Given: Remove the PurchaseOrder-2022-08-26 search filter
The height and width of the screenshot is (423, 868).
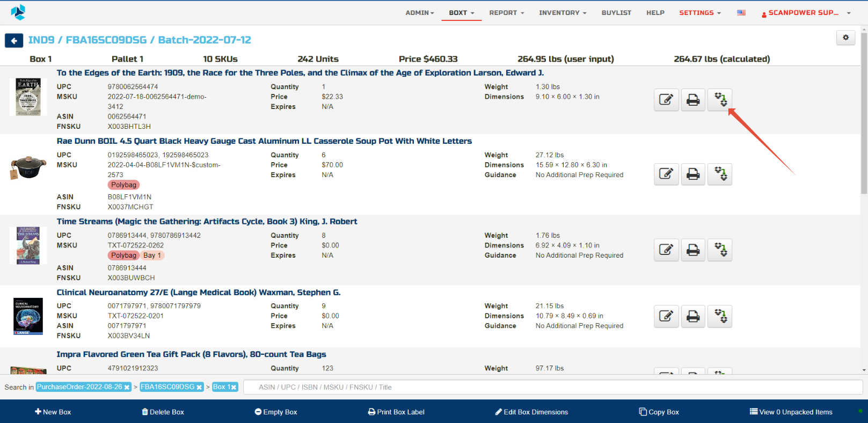Looking at the screenshot, I should (x=127, y=388).
